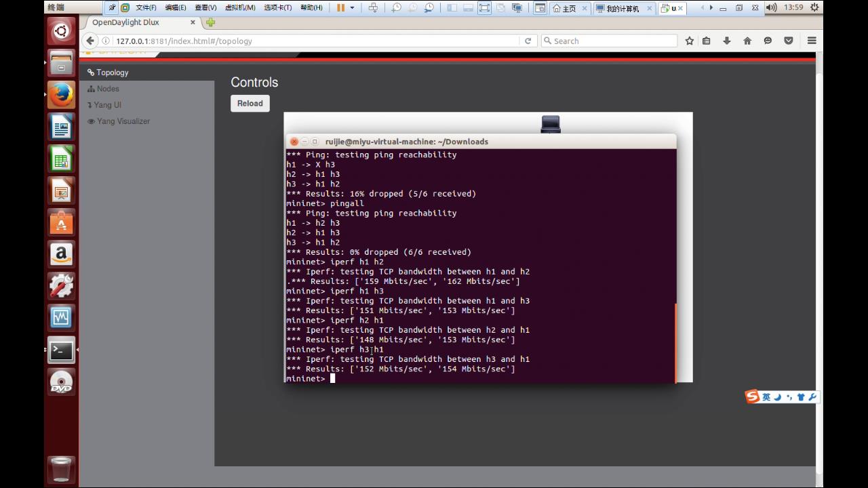This screenshot has width=868, height=488.
Task: Open the Amazon launcher icon
Action: point(61,254)
